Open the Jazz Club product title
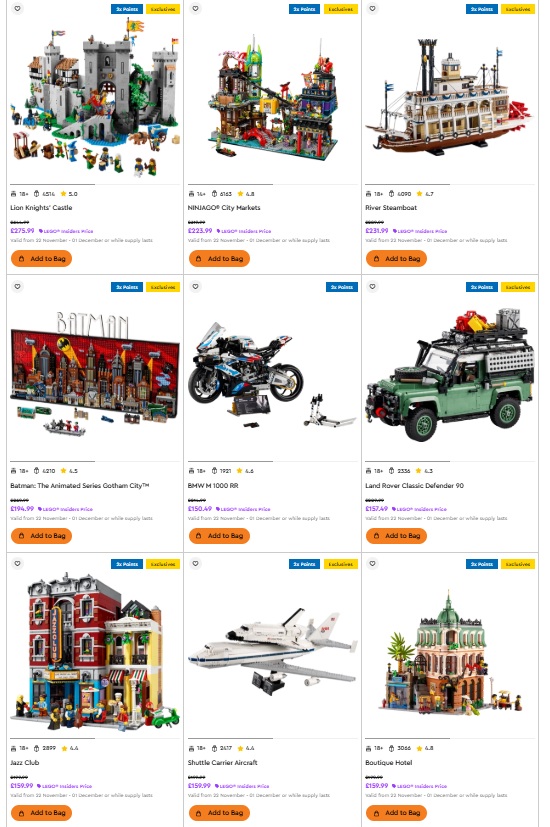This screenshot has width=550, height=827. tap(25, 763)
